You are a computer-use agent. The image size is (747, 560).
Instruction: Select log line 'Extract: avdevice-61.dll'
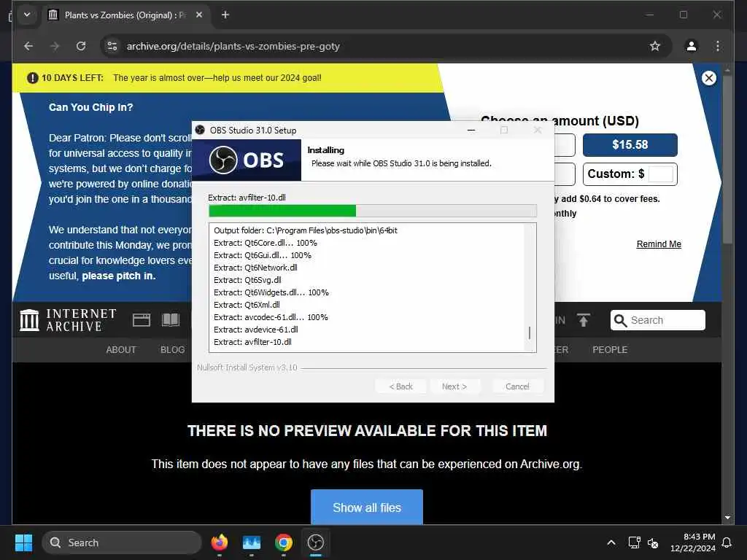[256, 330]
